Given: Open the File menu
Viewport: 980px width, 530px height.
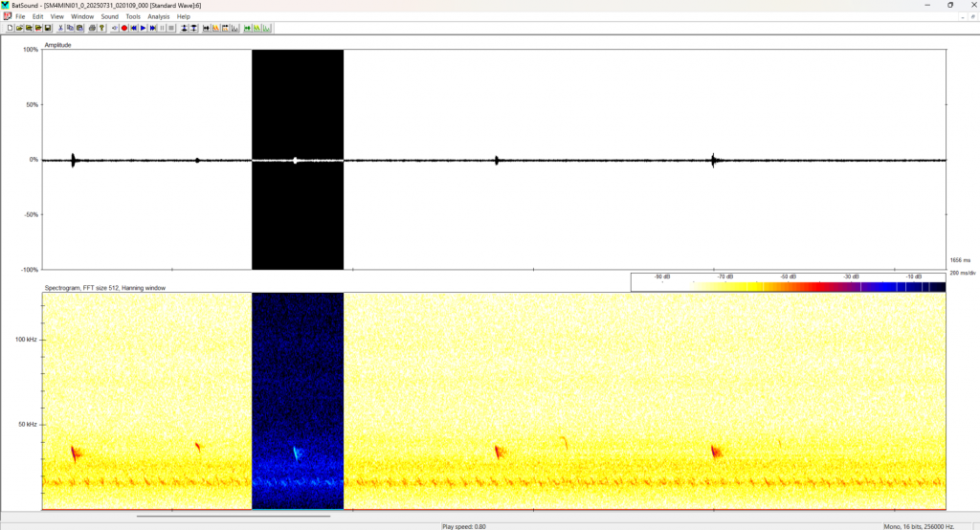Looking at the screenshot, I should pos(20,16).
